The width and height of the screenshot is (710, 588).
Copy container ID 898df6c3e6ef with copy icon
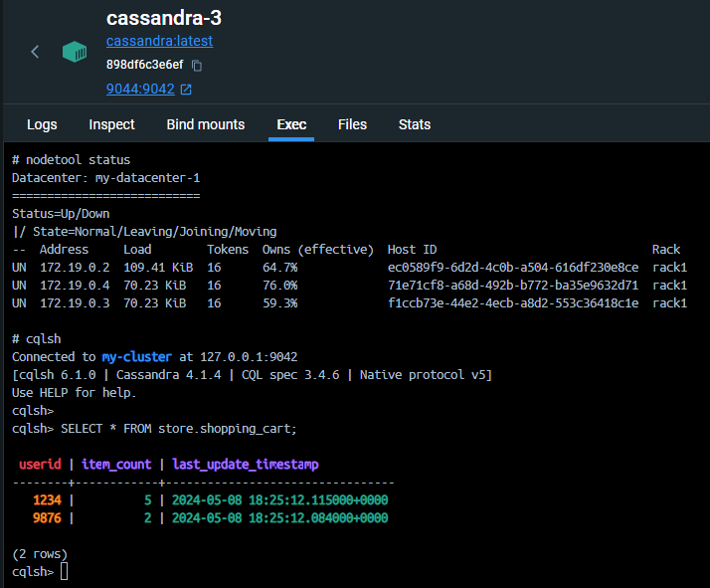point(197,66)
